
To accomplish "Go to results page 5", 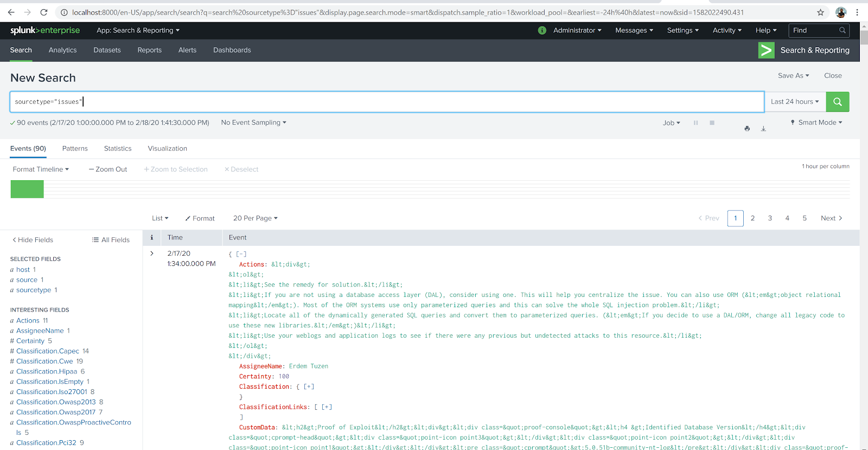I will pyautogui.click(x=805, y=218).
